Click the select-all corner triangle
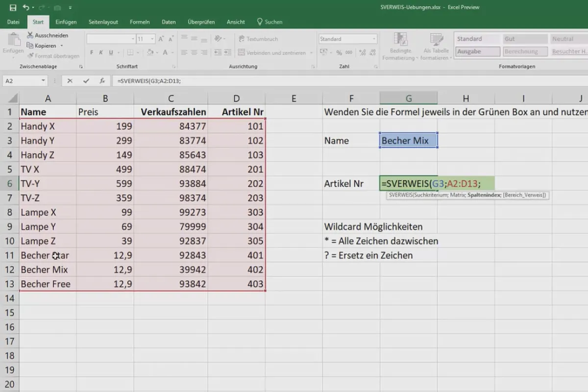Image resolution: width=588 pixels, height=392 pixels. [13, 98]
